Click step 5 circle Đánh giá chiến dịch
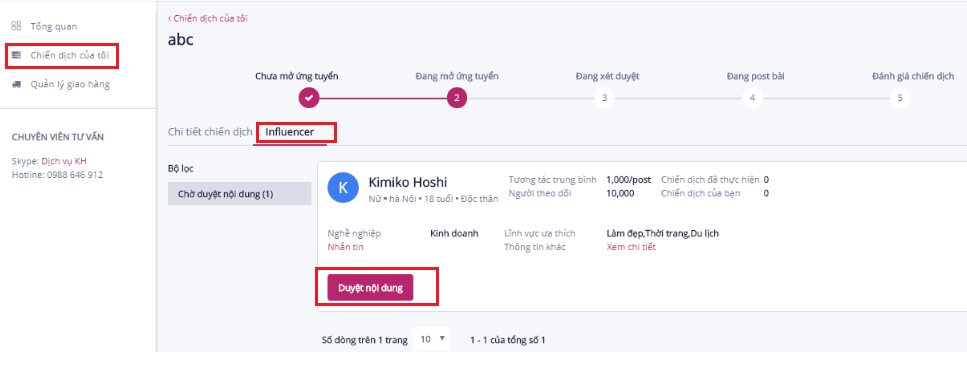This screenshot has width=967, height=369. tap(900, 97)
